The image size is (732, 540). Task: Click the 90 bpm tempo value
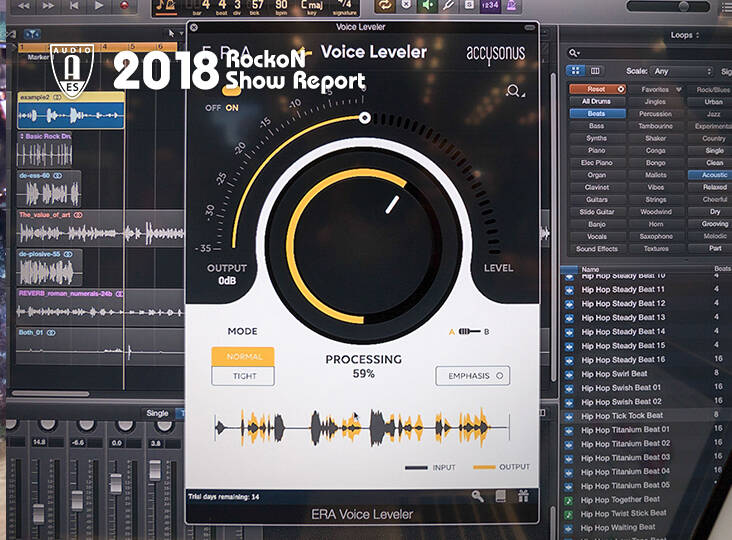(x=281, y=5)
